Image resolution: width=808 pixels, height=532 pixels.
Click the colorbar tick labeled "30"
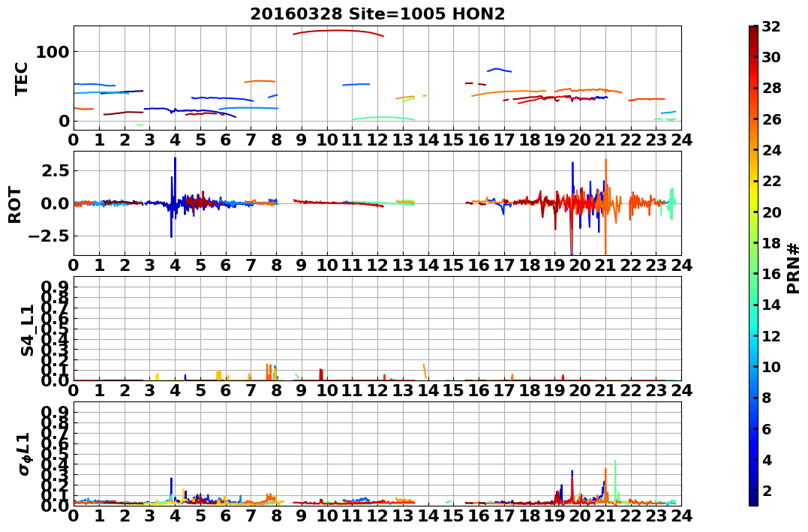[x=771, y=57]
